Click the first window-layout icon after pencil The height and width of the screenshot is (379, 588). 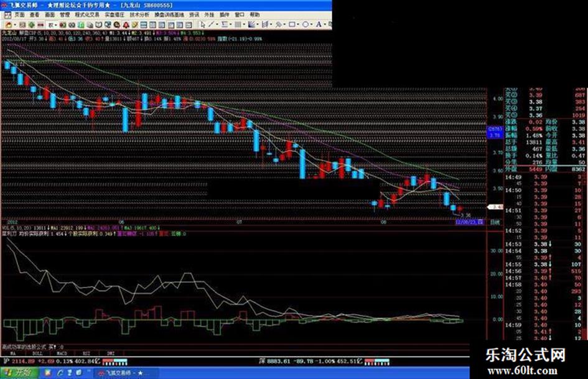[144, 25]
